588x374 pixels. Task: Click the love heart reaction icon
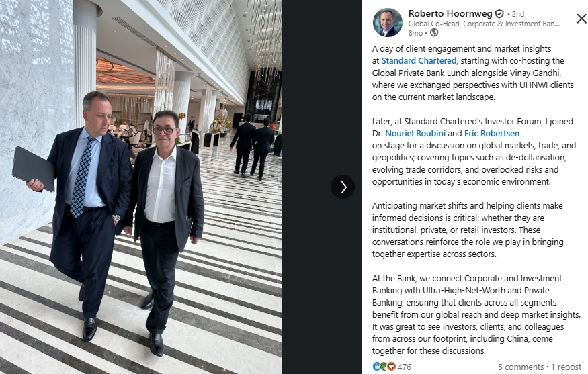point(391,366)
